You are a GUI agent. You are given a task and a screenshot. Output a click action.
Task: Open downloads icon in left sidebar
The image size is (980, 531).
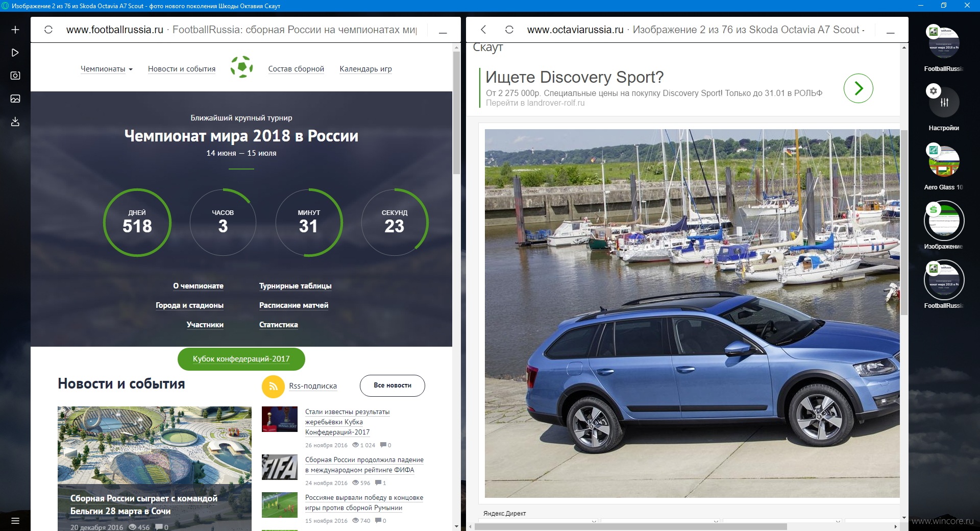pos(15,122)
